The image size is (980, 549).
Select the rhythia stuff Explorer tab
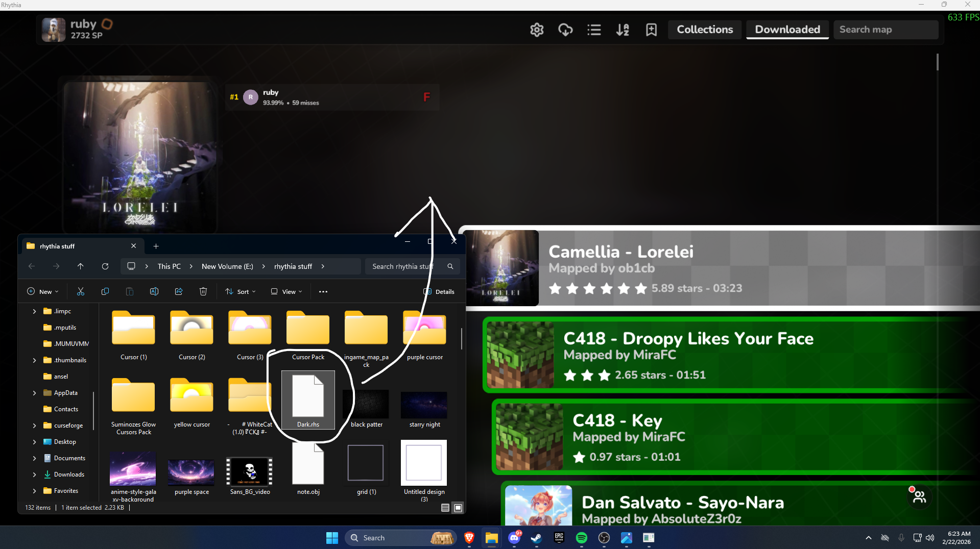coord(82,246)
